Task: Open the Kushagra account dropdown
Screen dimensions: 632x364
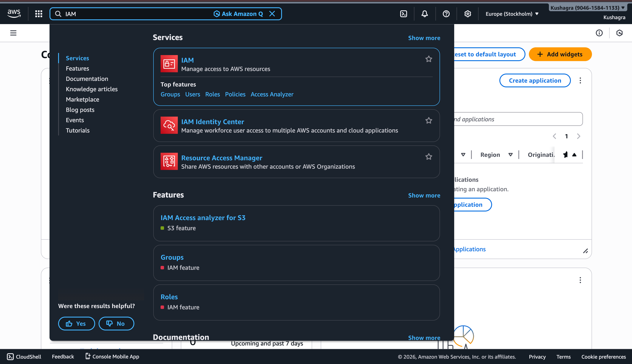Action: (x=587, y=8)
